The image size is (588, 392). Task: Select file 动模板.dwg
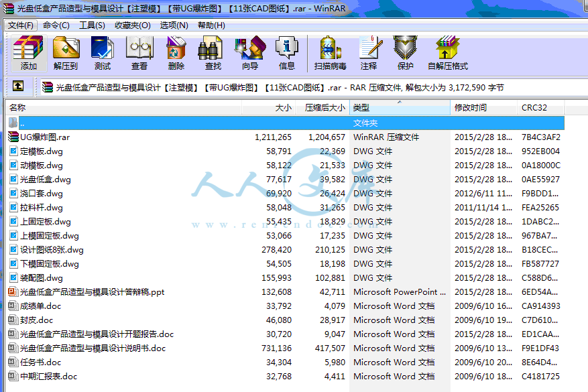click(42, 166)
